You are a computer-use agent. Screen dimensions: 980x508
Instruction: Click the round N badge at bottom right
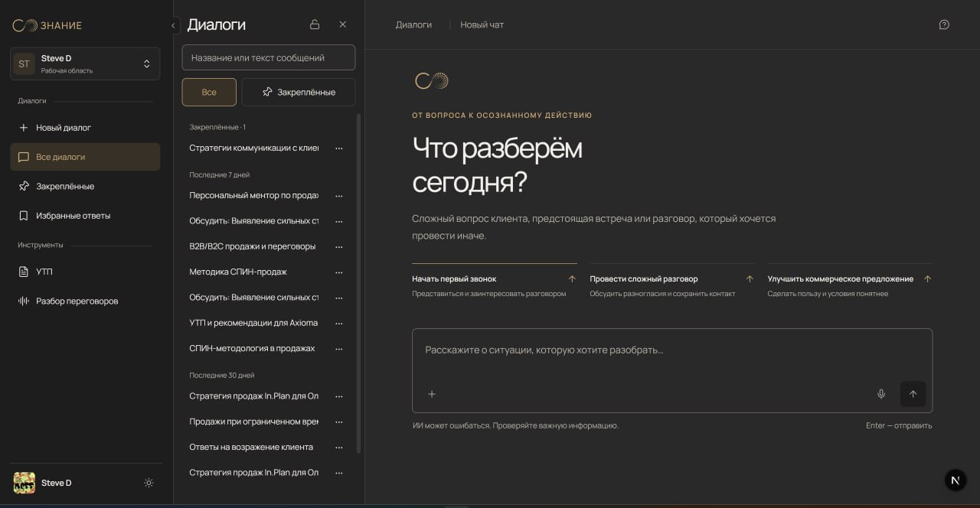point(955,480)
